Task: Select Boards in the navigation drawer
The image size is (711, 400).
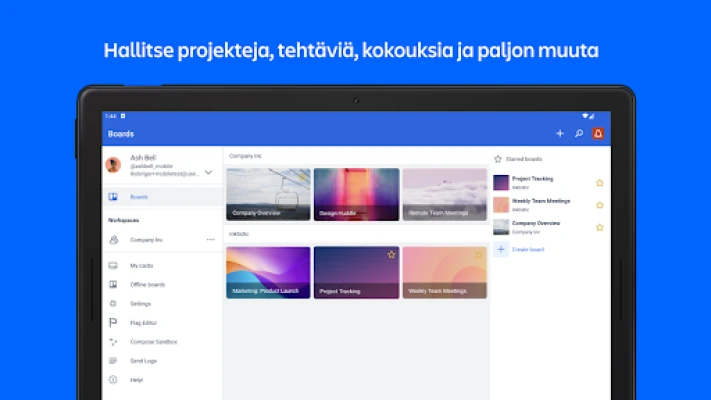Action: pyautogui.click(x=139, y=197)
